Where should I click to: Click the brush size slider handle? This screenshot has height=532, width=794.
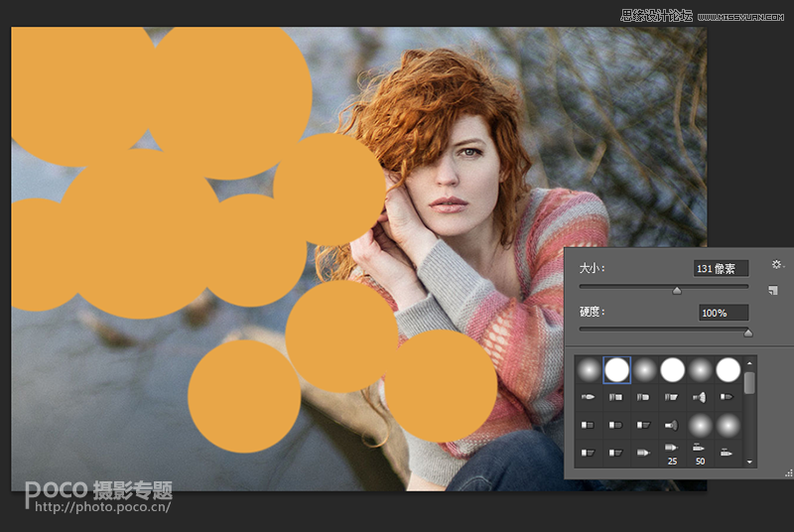point(677,291)
